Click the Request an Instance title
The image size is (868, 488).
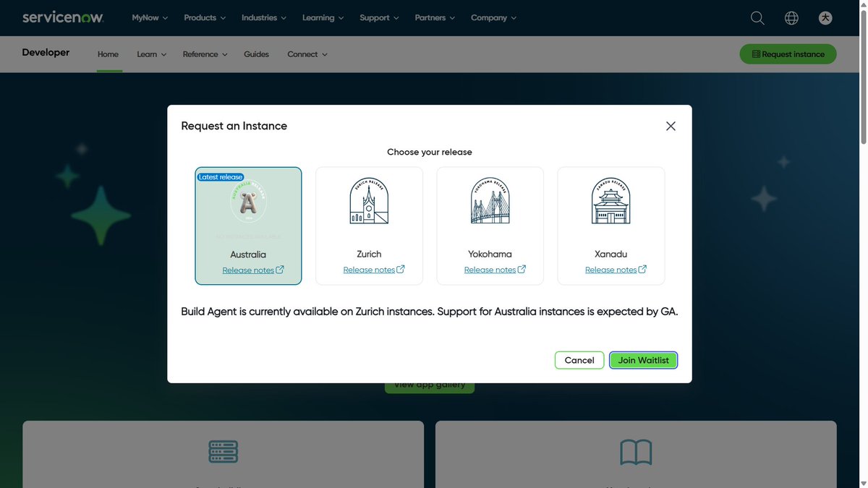pos(234,126)
